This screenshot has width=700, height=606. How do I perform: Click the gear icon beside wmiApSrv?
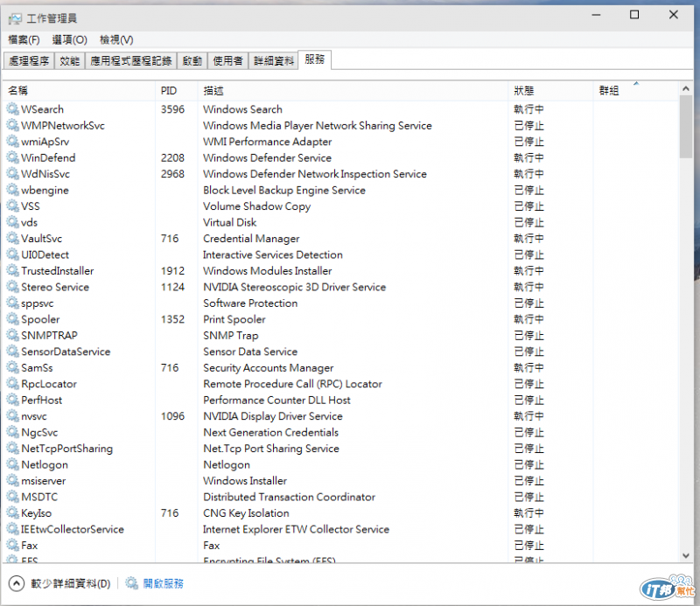(12, 141)
